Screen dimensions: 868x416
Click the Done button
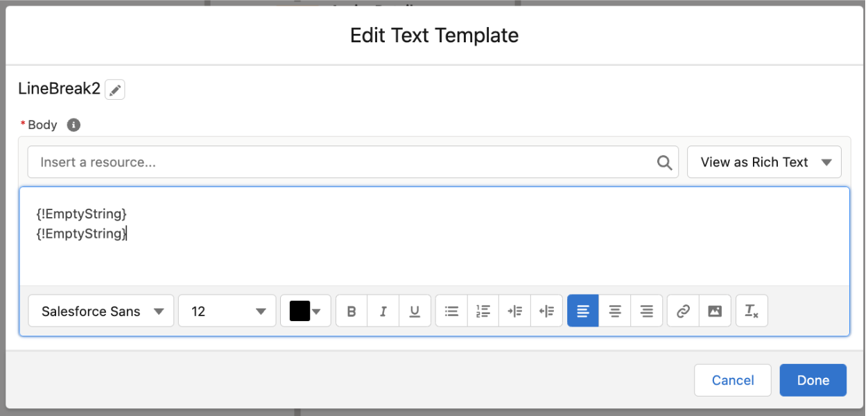pos(813,380)
